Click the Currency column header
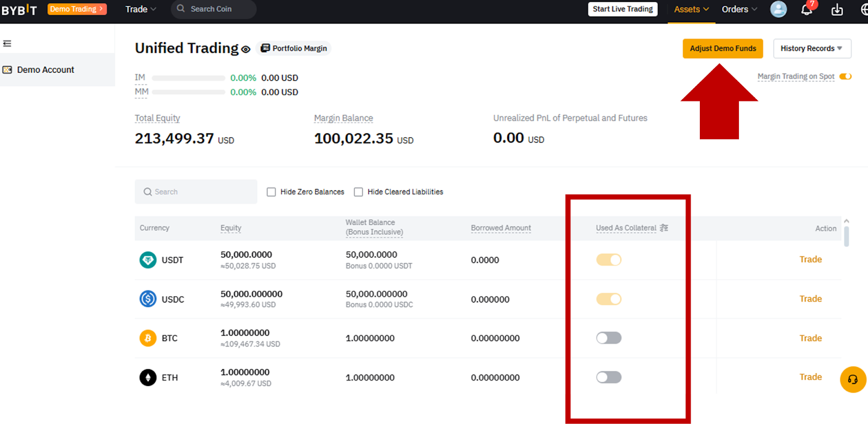 pyautogui.click(x=155, y=228)
